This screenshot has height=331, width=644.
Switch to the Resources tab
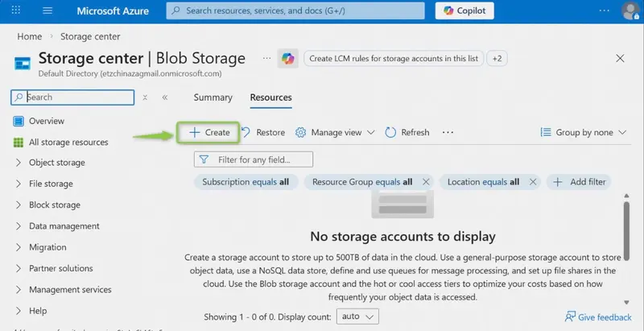[271, 97]
